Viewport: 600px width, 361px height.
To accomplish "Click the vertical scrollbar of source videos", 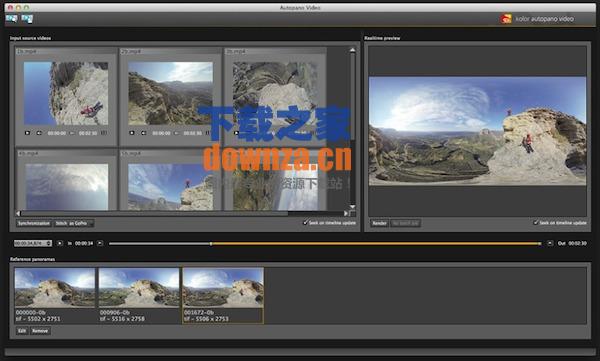I will (x=352, y=96).
